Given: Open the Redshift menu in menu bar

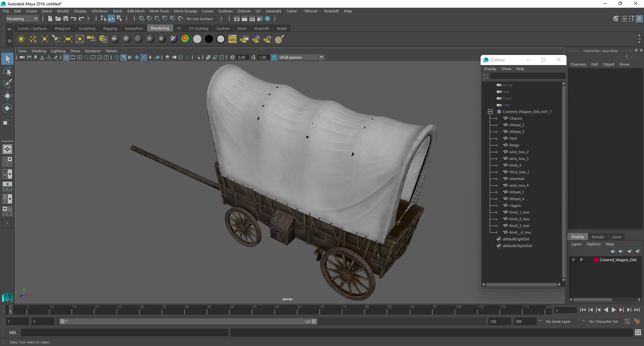Looking at the screenshot, I should pos(331,11).
